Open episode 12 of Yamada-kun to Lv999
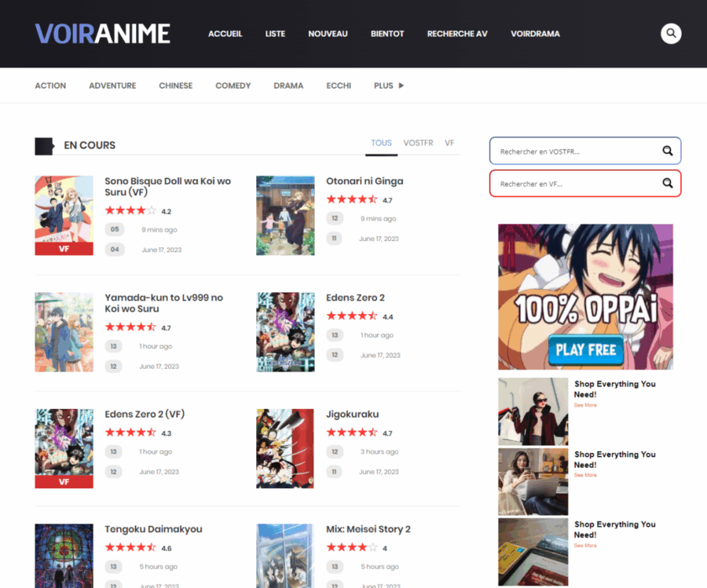This screenshot has height=588, width=707. [113, 367]
